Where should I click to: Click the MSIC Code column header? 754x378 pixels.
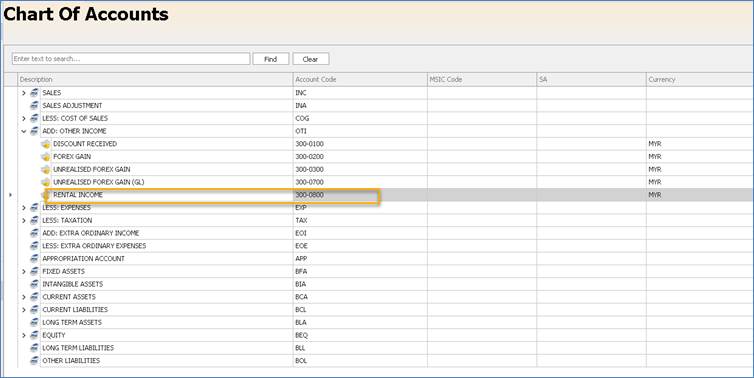(482, 79)
